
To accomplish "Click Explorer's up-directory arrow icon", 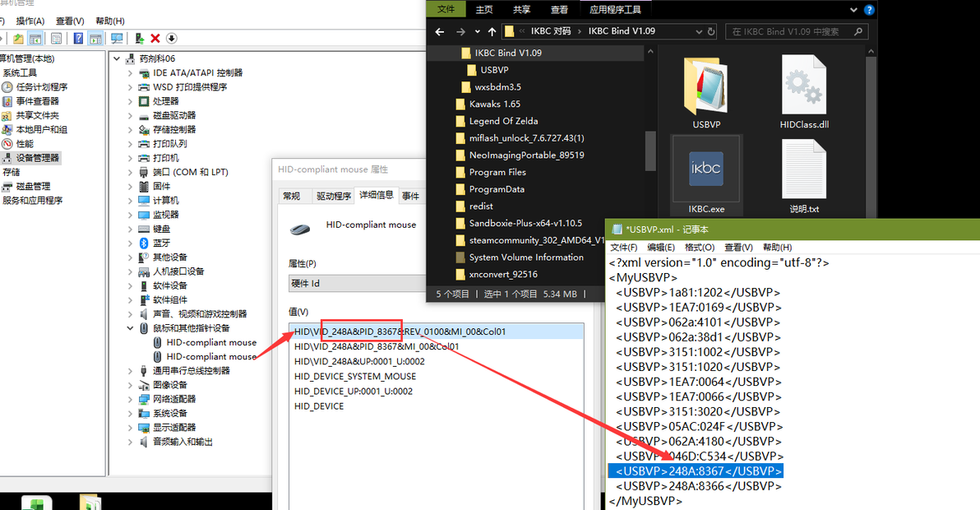I will point(492,31).
